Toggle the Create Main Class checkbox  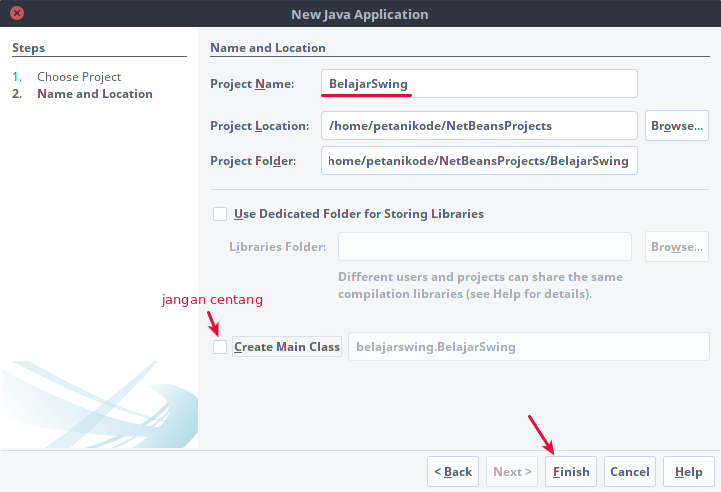tap(220, 347)
